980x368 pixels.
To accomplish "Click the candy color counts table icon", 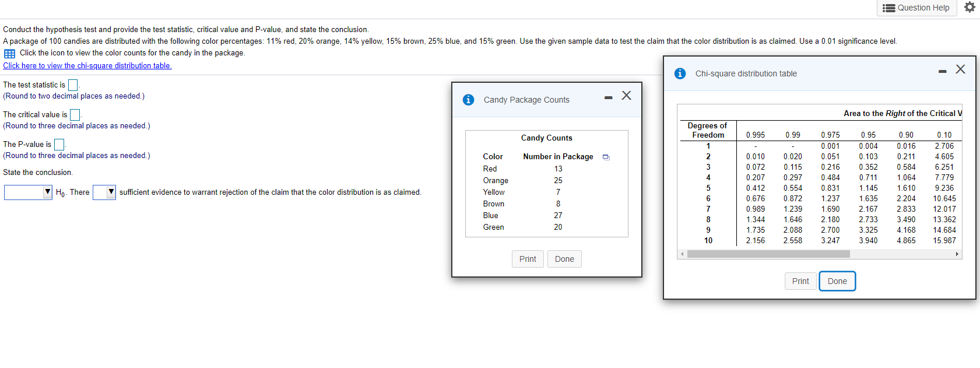I will (x=10, y=54).
